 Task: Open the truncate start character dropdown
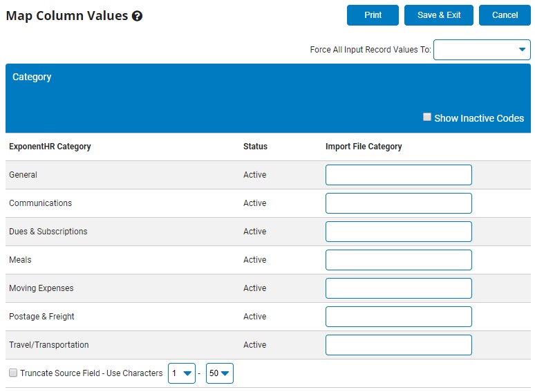pos(182,373)
